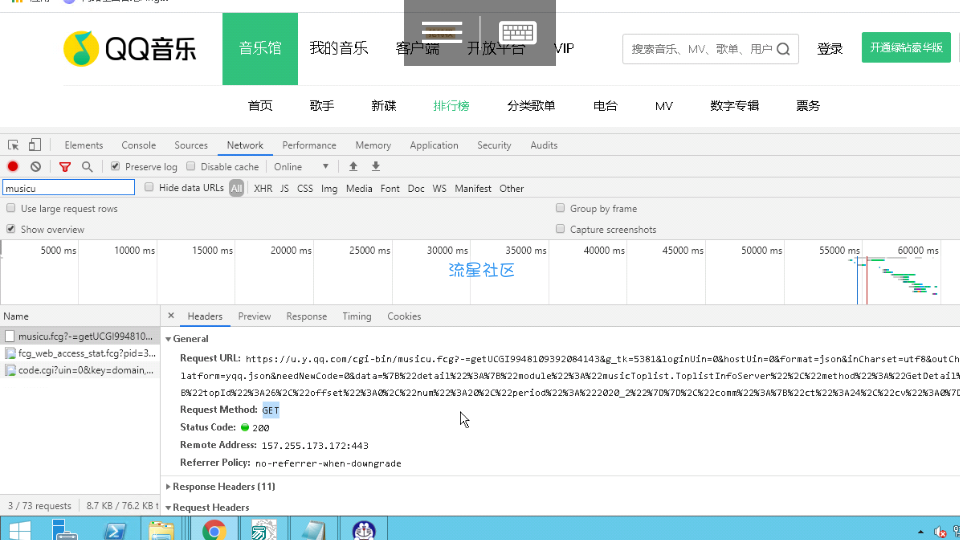
Task: Open the Timing tab of request
Action: click(357, 317)
